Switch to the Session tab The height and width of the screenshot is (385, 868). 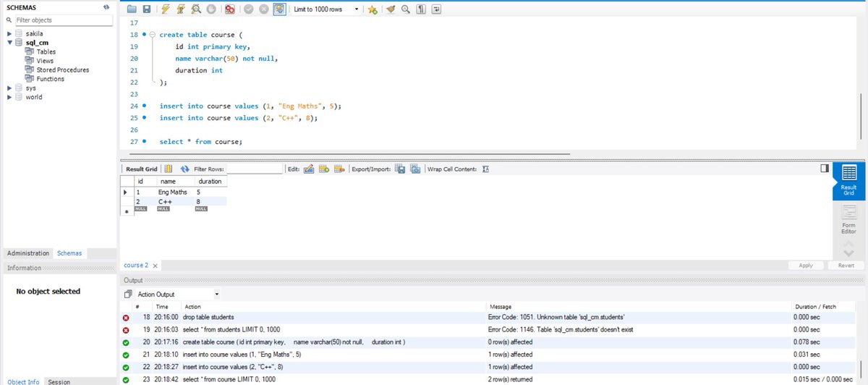[59, 381]
